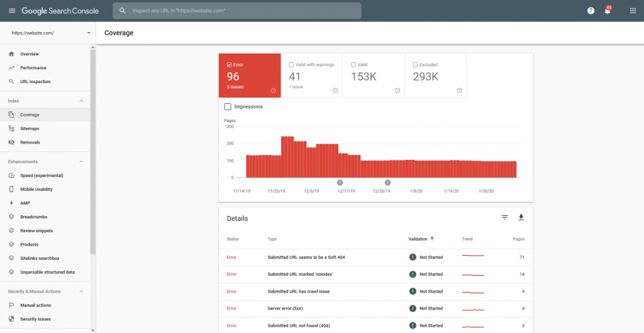This screenshot has height=333, width=644.
Task: Download the Details table data
Action: click(x=521, y=217)
